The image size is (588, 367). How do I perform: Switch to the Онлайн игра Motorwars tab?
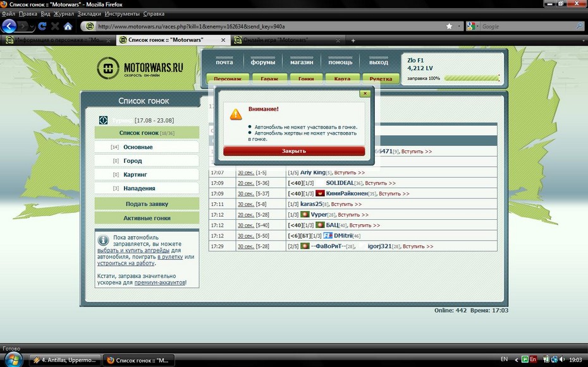pyautogui.click(x=287, y=40)
